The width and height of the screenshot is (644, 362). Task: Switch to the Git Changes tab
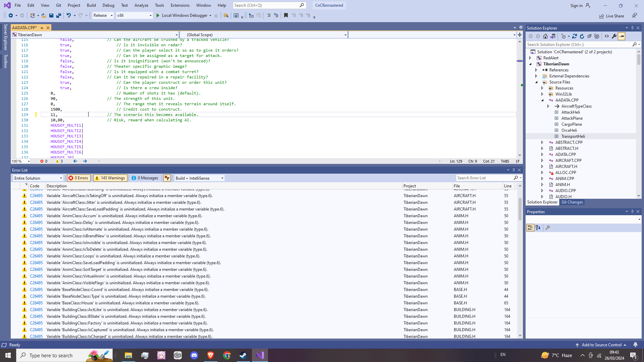[572, 202]
